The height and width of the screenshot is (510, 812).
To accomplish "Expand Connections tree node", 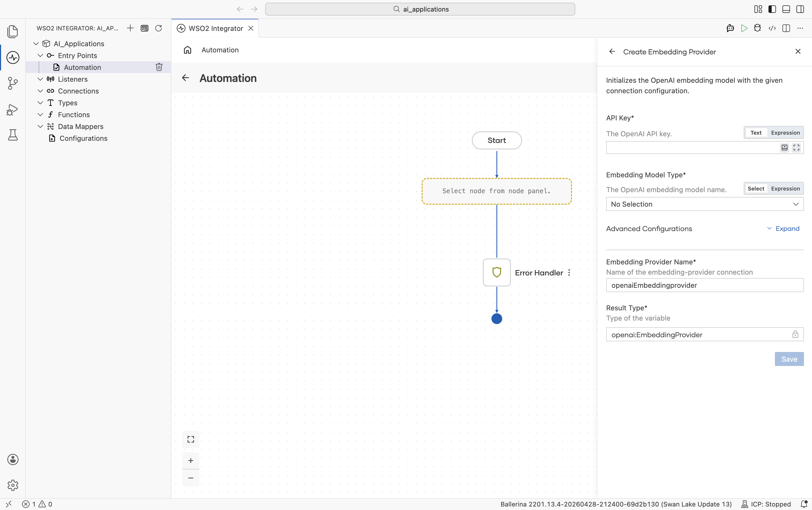I will click(40, 91).
